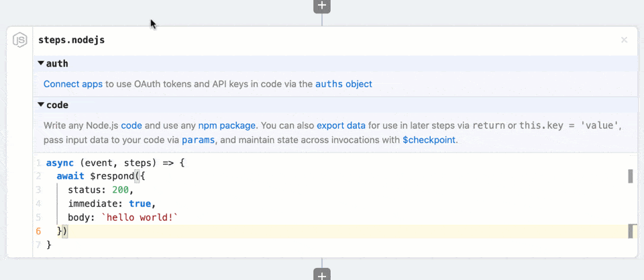Open the Connect apps link
Viewport: 644px width, 280px height.
[x=73, y=85]
